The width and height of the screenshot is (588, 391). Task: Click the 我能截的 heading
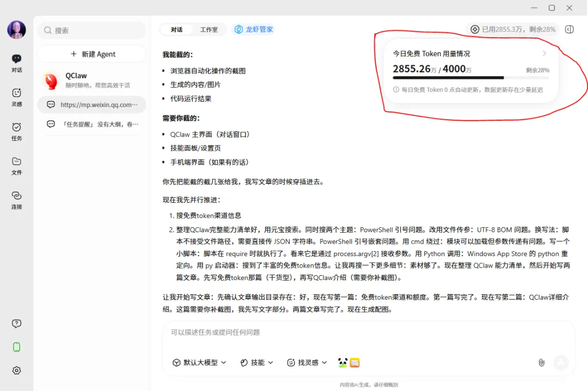click(x=177, y=55)
